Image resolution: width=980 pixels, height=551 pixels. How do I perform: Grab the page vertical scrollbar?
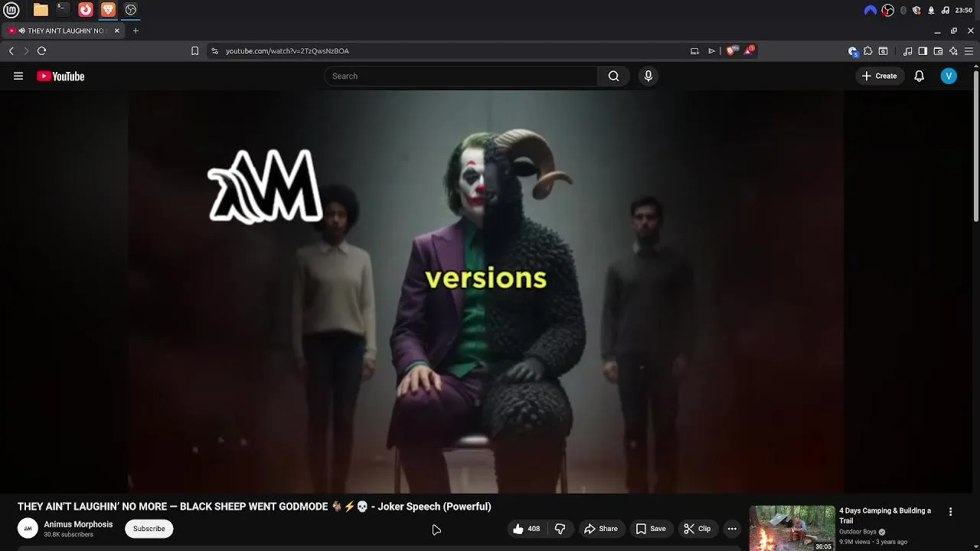(976, 145)
